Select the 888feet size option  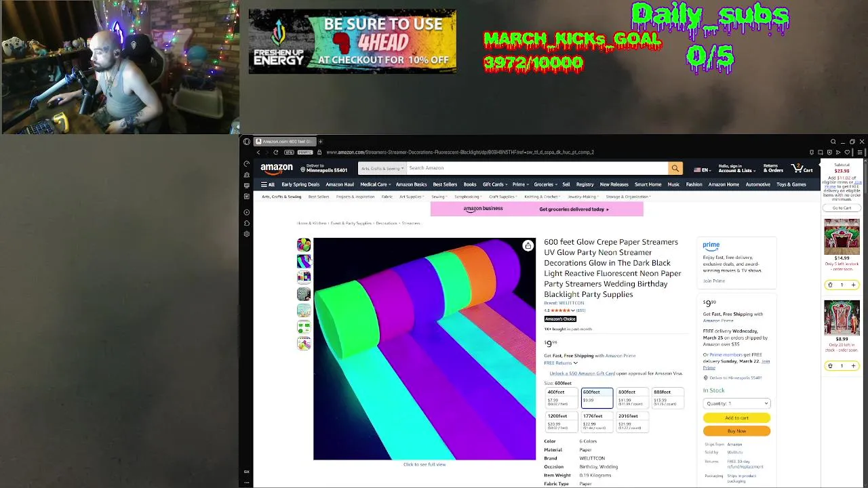pyautogui.click(x=667, y=398)
